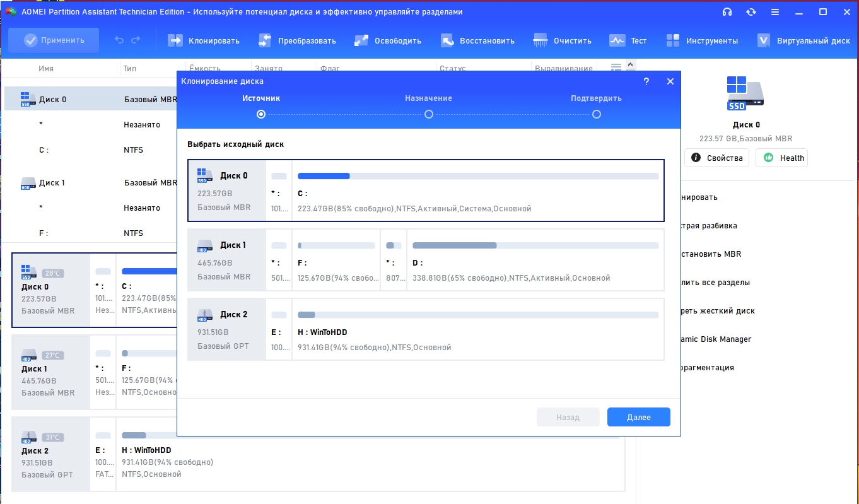Open the Test (Тест) toolbar menu
The image size is (859, 504).
[x=628, y=40]
